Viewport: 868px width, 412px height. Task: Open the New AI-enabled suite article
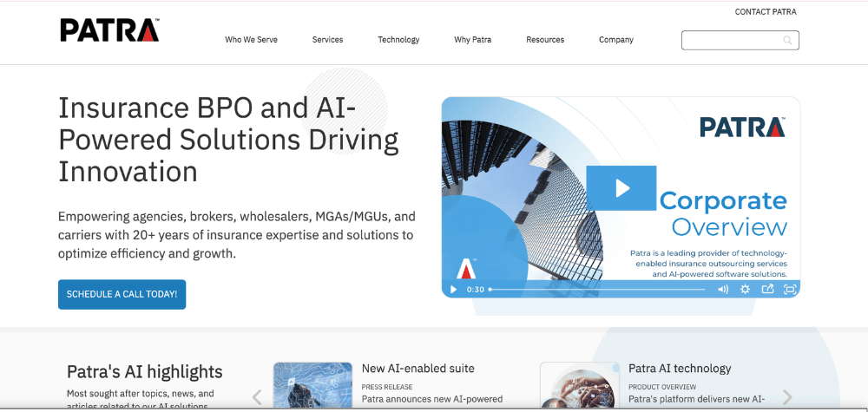pyautogui.click(x=418, y=369)
